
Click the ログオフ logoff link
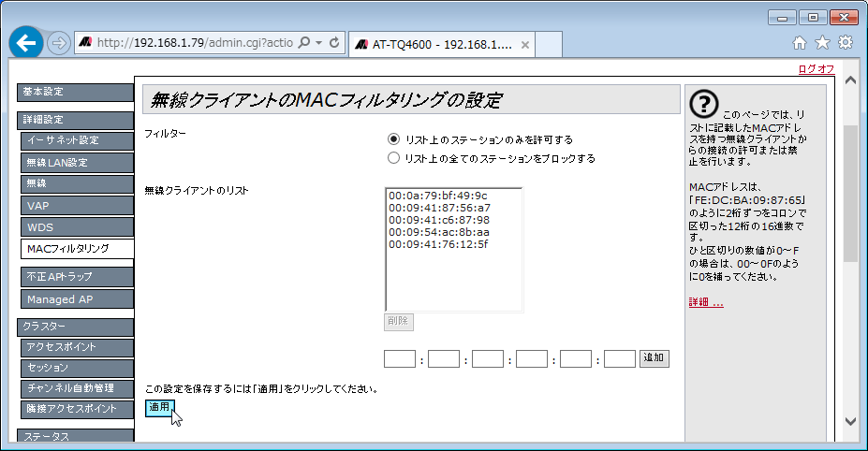(816, 69)
